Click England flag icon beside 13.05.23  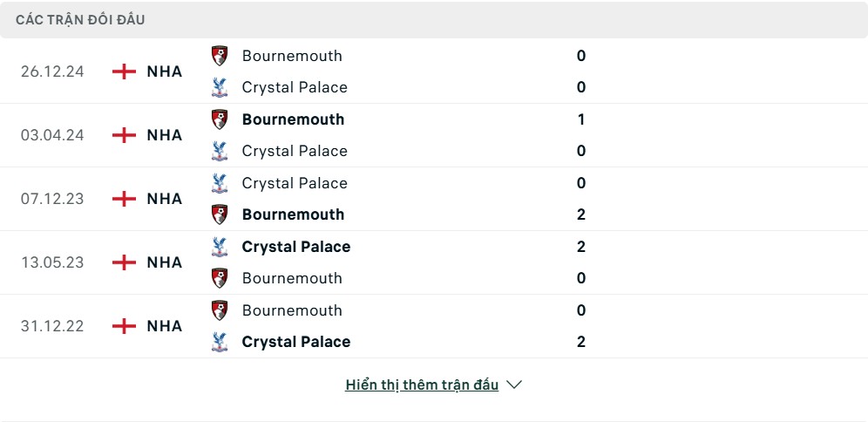coord(124,262)
